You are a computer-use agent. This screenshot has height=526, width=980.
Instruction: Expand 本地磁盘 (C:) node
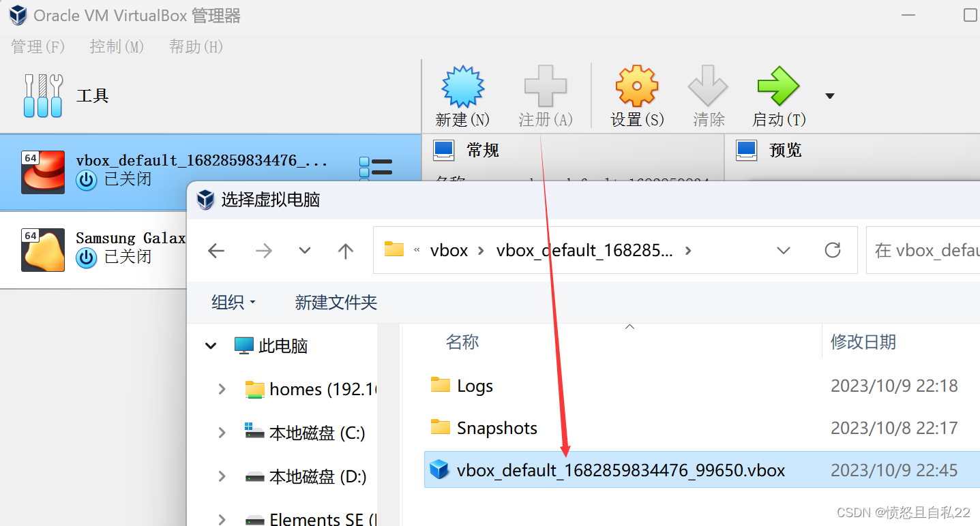point(222,433)
